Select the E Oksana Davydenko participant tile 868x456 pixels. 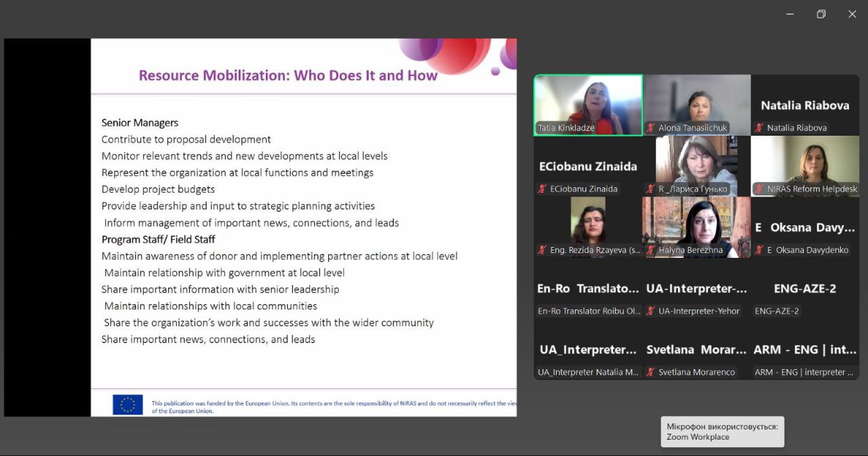pos(805,227)
